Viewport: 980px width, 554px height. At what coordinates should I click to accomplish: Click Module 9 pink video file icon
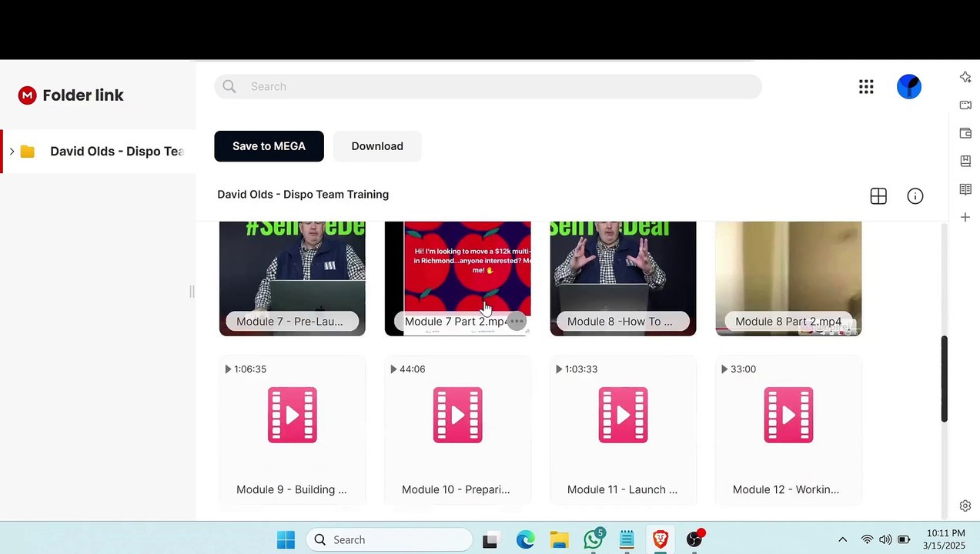293,415
